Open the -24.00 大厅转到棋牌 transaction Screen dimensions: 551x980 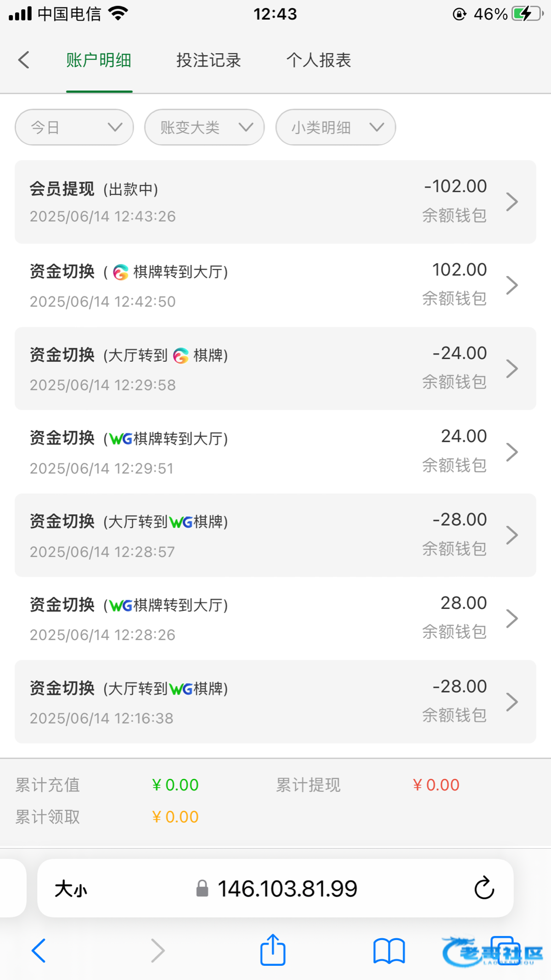coord(275,368)
